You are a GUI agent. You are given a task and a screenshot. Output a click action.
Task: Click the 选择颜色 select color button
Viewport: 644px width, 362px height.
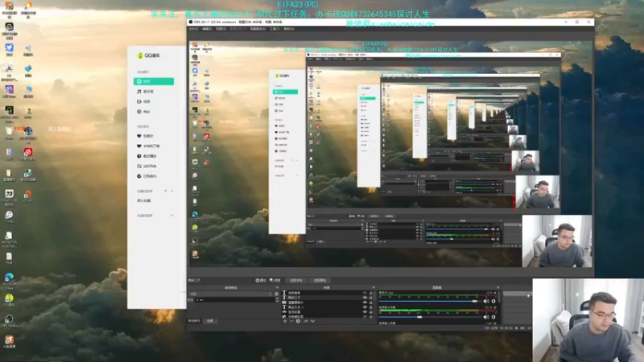[x=320, y=280]
